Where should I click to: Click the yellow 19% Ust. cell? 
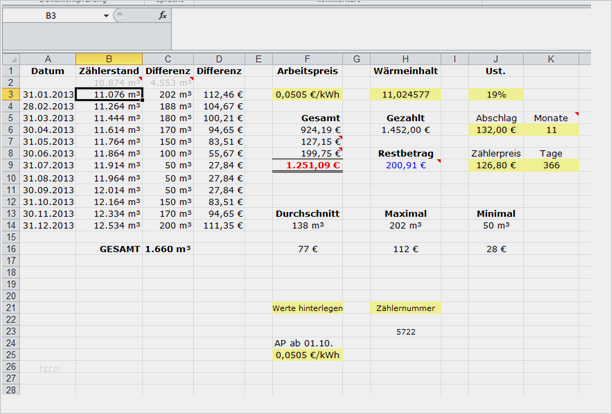click(495, 94)
